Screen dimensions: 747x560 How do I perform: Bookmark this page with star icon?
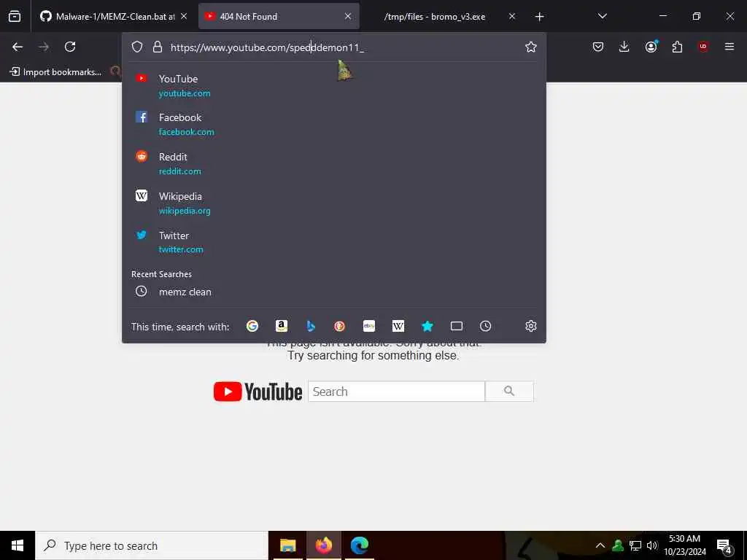coord(531,47)
